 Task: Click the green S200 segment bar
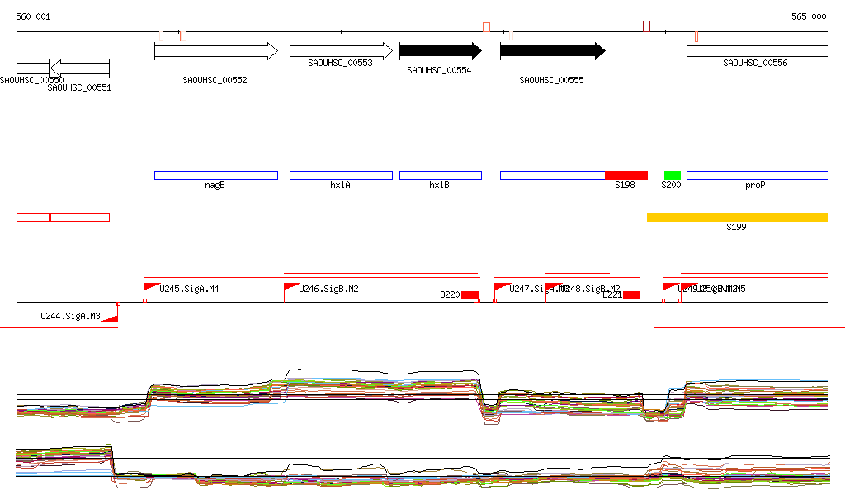673,175
